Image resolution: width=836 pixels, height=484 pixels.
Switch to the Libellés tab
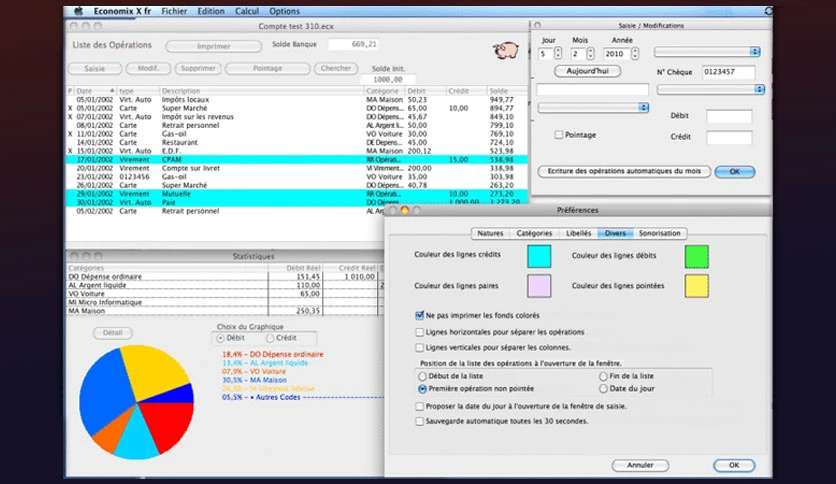point(578,233)
